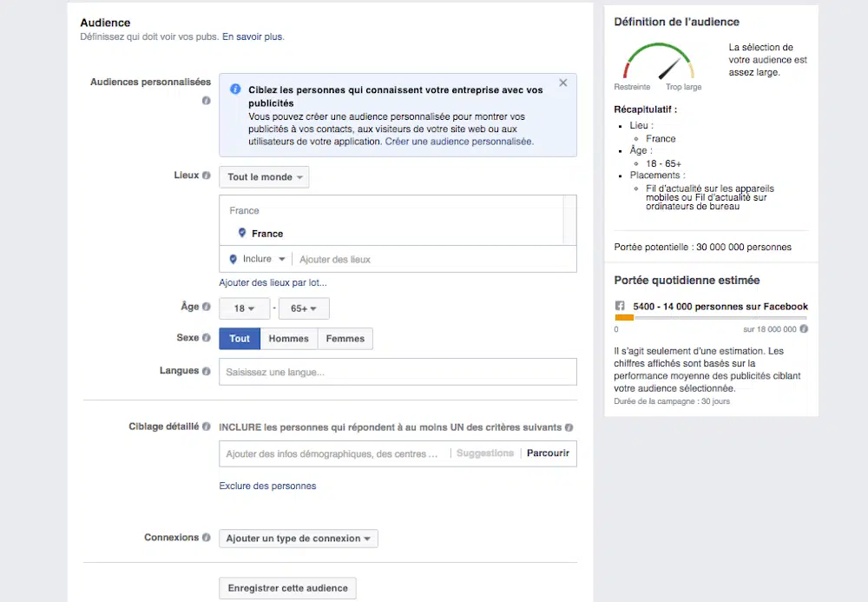Click info icon next to Audiences personnalisées
Image resolution: width=868 pixels, height=602 pixels.
click(x=206, y=101)
